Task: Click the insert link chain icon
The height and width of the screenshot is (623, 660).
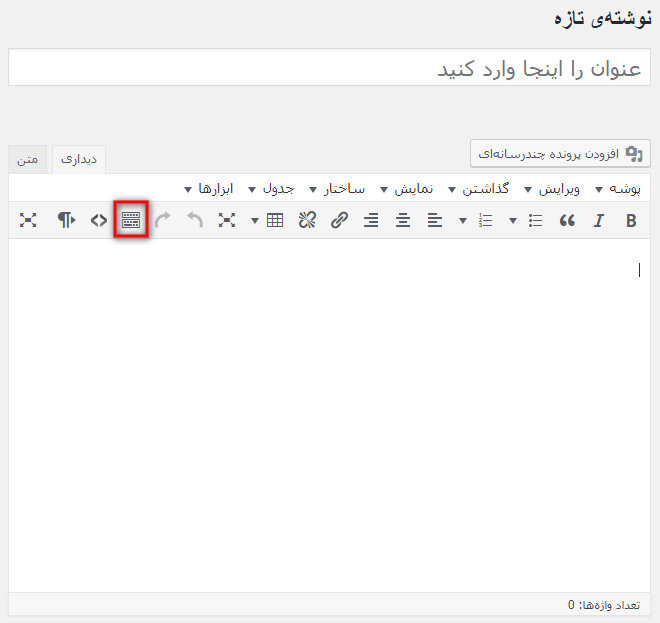Action: coord(340,221)
